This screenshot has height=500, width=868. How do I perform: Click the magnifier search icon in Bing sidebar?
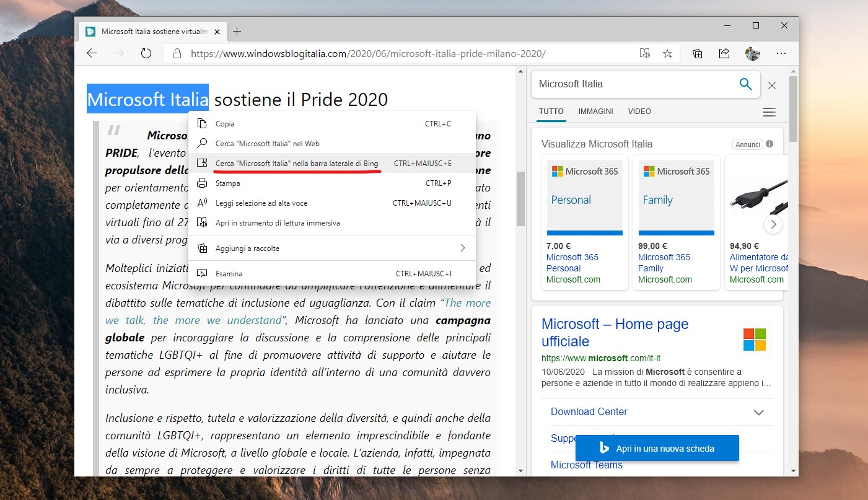(746, 84)
